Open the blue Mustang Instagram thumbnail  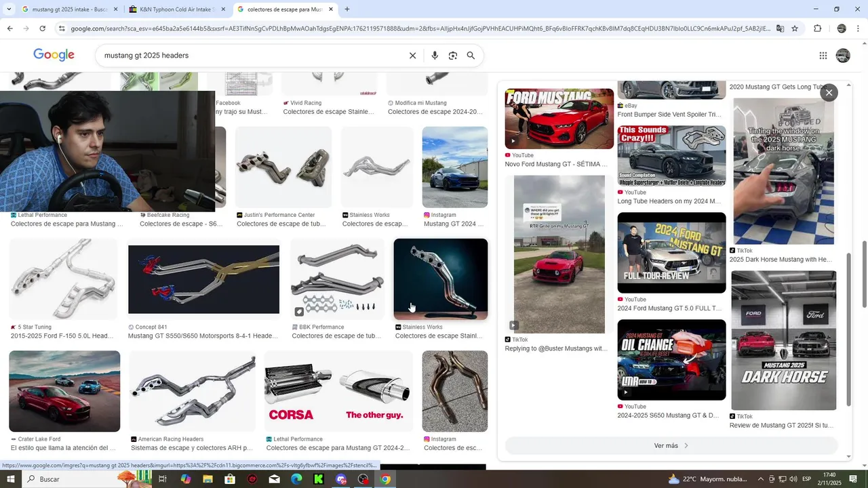coord(455,167)
